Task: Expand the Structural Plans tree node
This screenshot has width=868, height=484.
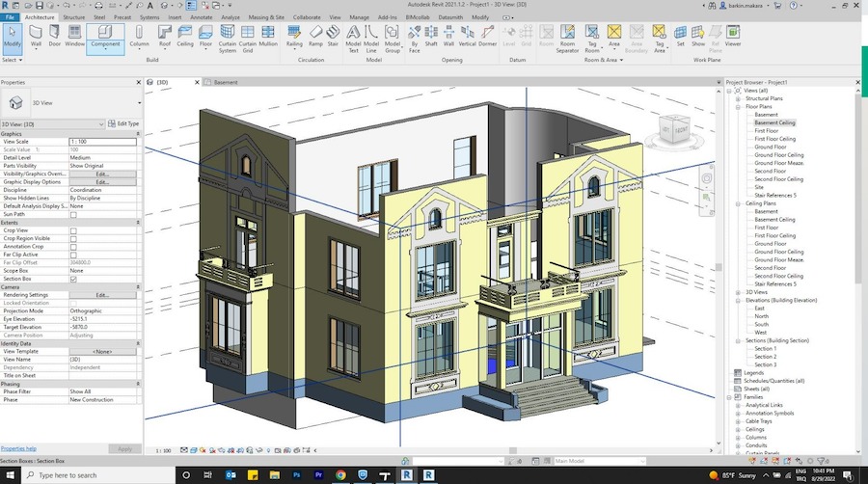Action: click(x=738, y=98)
